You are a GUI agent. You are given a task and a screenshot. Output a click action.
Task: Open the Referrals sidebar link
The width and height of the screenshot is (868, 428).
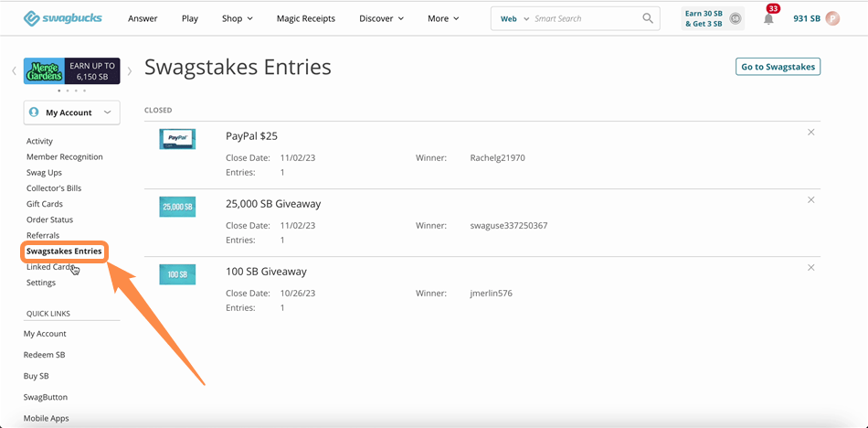coord(43,235)
